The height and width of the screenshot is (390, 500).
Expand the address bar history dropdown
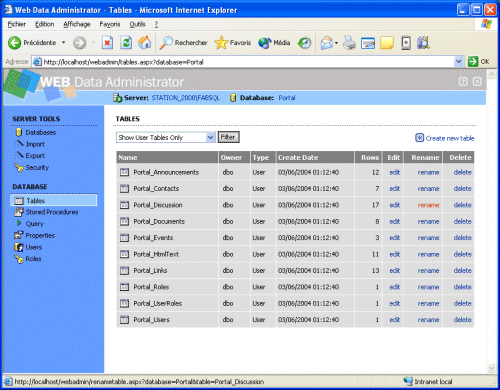click(459, 62)
